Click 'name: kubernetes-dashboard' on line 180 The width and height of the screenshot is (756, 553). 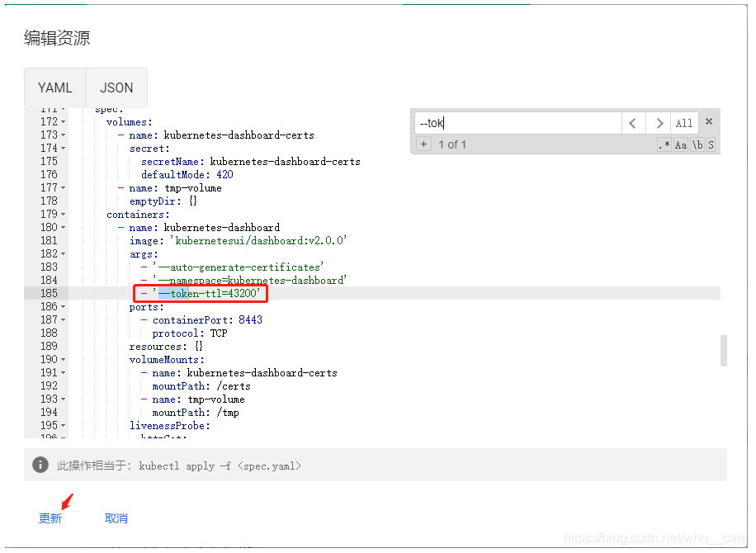(205, 228)
